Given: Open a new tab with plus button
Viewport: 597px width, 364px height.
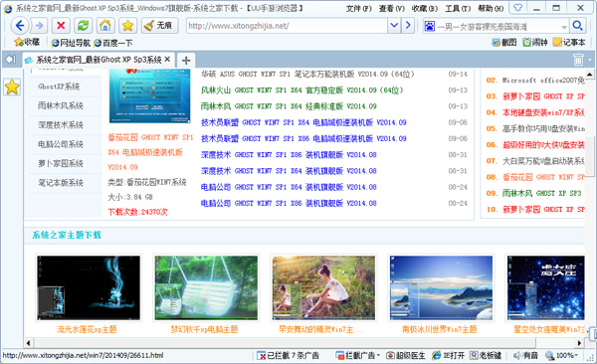Looking at the screenshot, I should tap(186, 60).
